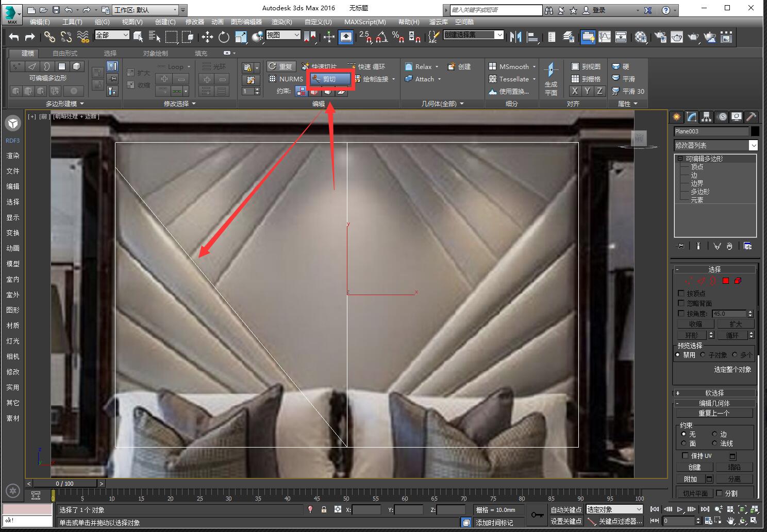Select Polygon sub-object mode in ribbon
Image resolution: width=767 pixels, height=532 pixels.
point(62,66)
